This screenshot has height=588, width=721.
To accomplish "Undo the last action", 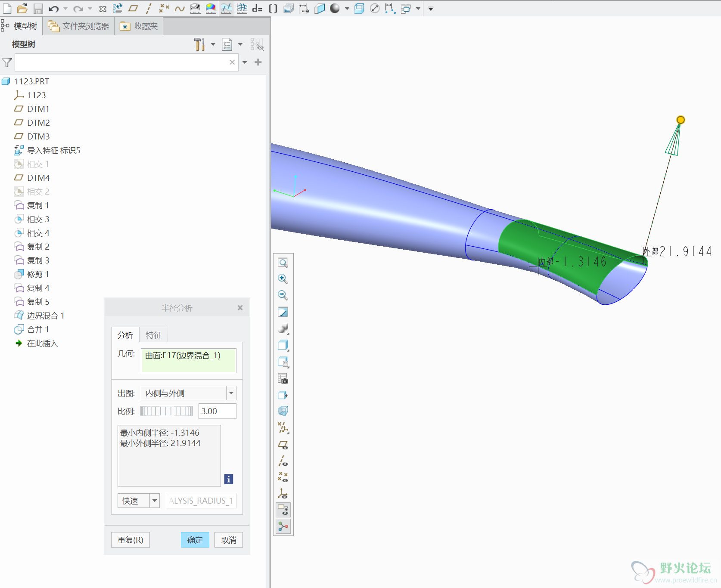I will click(x=54, y=9).
